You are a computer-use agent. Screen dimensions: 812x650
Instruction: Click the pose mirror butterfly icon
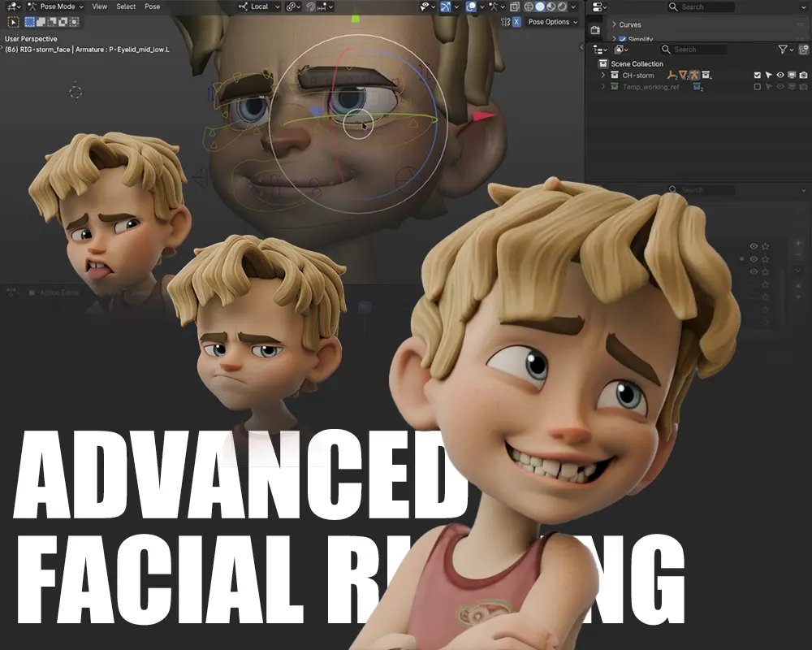point(505,22)
